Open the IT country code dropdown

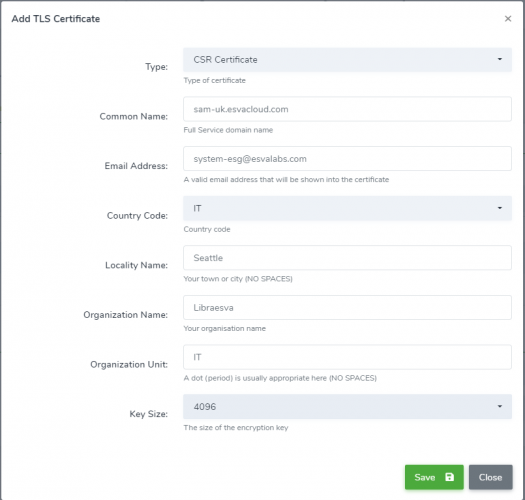point(347,208)
